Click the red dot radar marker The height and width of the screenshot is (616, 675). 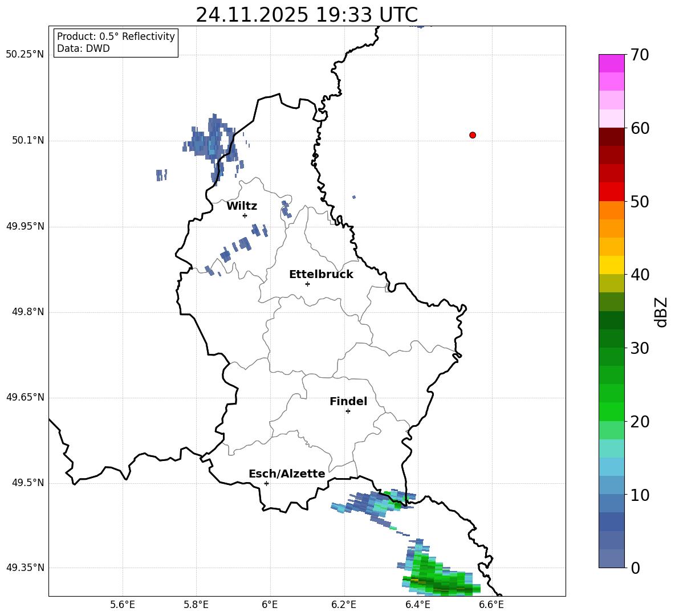[x=473, y=135]
